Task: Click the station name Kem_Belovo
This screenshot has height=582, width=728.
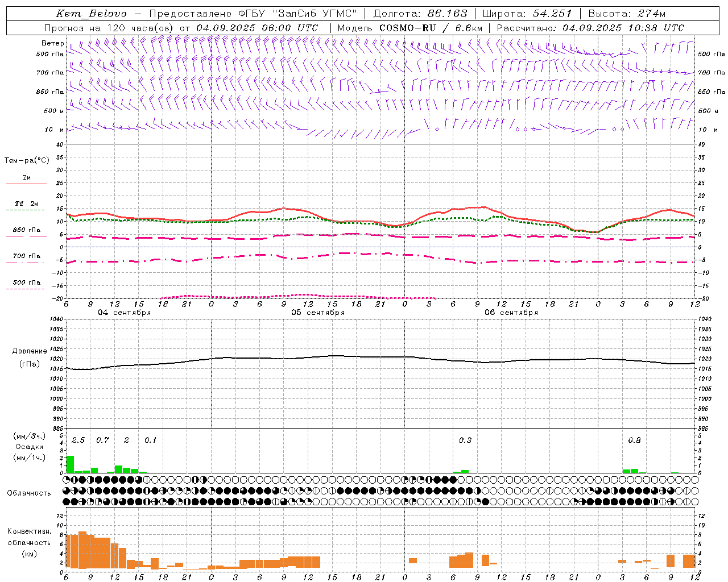Action: point(92,14)
